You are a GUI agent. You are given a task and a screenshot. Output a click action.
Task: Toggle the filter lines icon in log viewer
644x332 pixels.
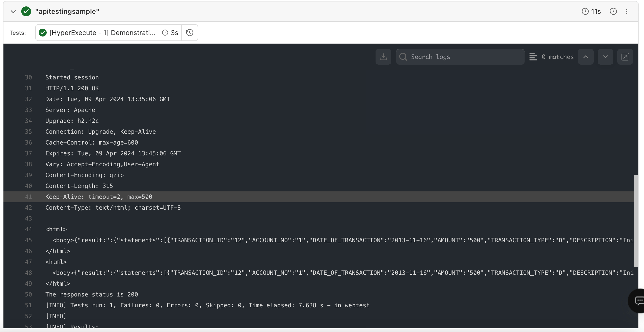point(533,56)
